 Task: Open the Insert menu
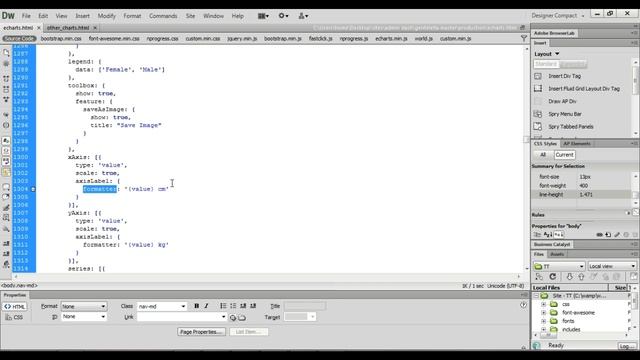coord(82,16)
